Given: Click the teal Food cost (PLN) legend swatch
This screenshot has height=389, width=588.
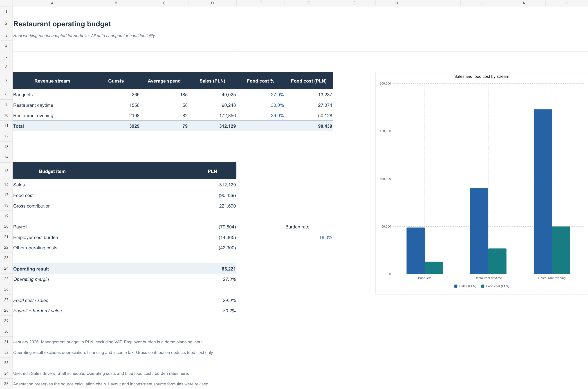Looking at the screenshot, I should tap(483, 286).
